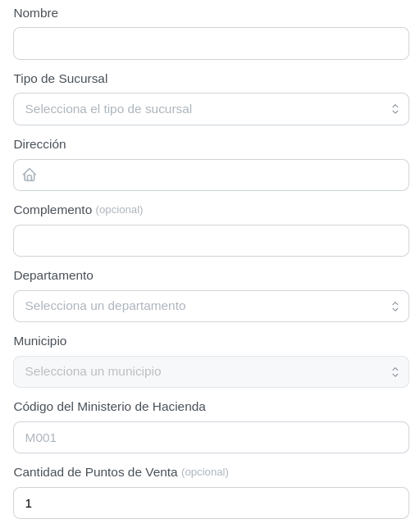The image size is (420, 528).
Task: Focus the Nombre text field
Action: pyautogui.click(x=211, y=43)
